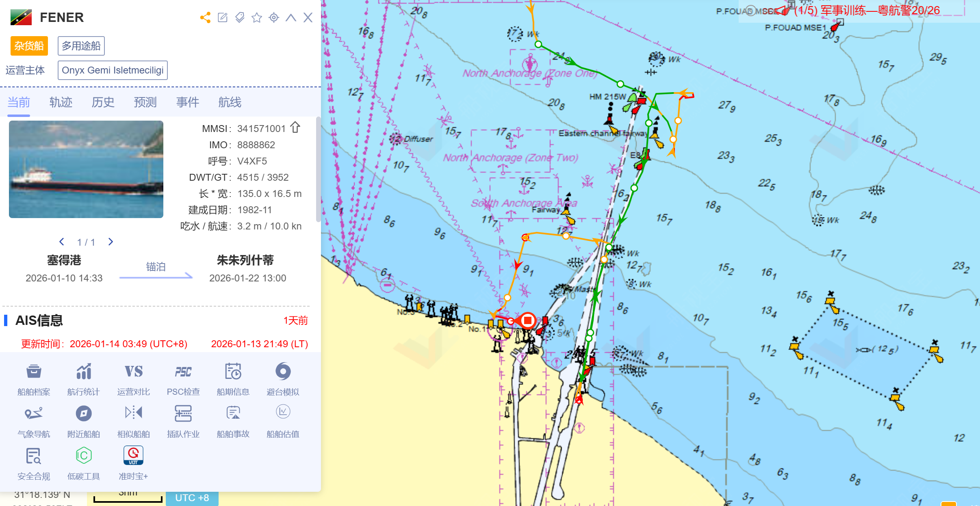Viewport: 980px width, 506px height.
Task: Click the tag label icon
Action: click(240, 17)
